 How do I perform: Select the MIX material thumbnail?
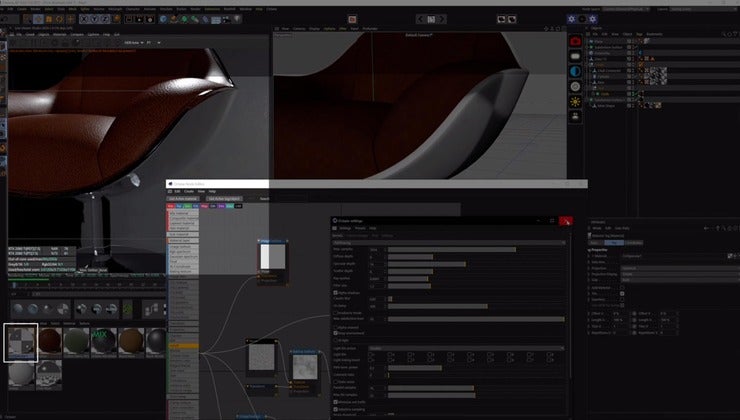(x=103, y=341)
